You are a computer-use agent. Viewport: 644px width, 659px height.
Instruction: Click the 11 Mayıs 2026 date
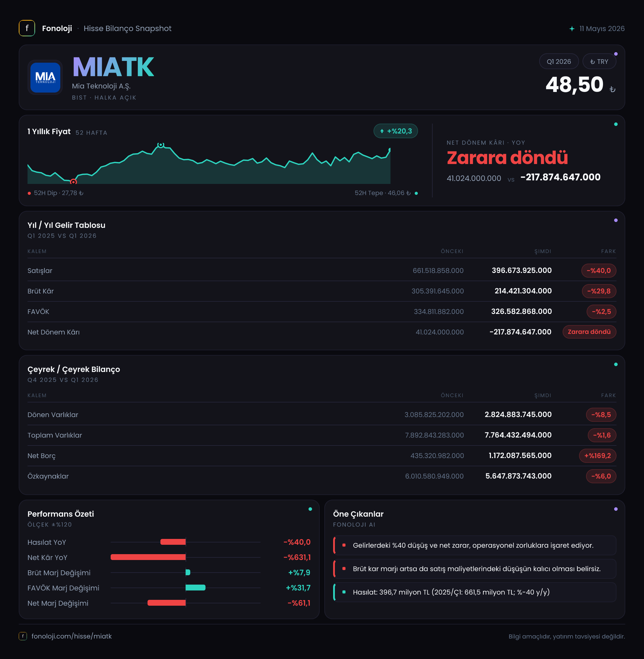coord(602,29)
